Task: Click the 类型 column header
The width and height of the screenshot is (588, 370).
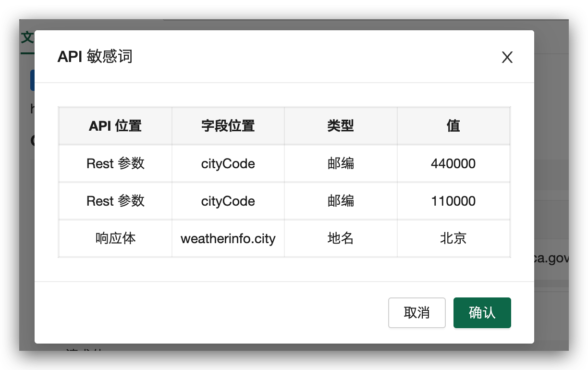Action: (340, 125)
